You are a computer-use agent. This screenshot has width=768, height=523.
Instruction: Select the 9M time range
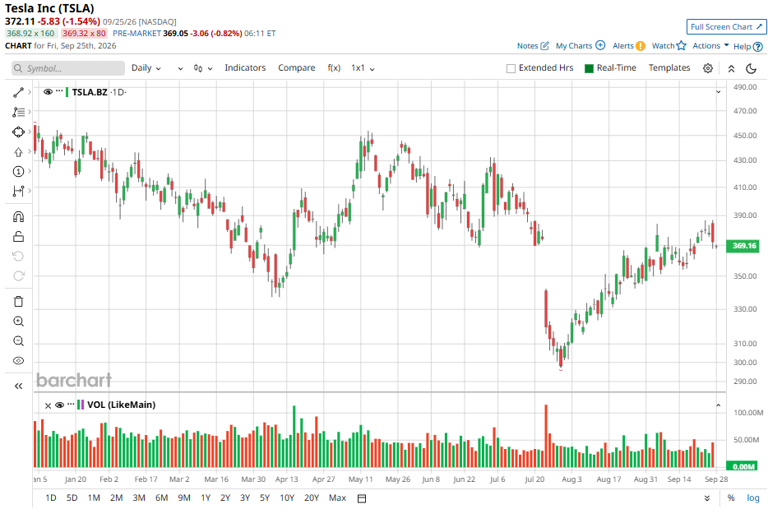184,498
